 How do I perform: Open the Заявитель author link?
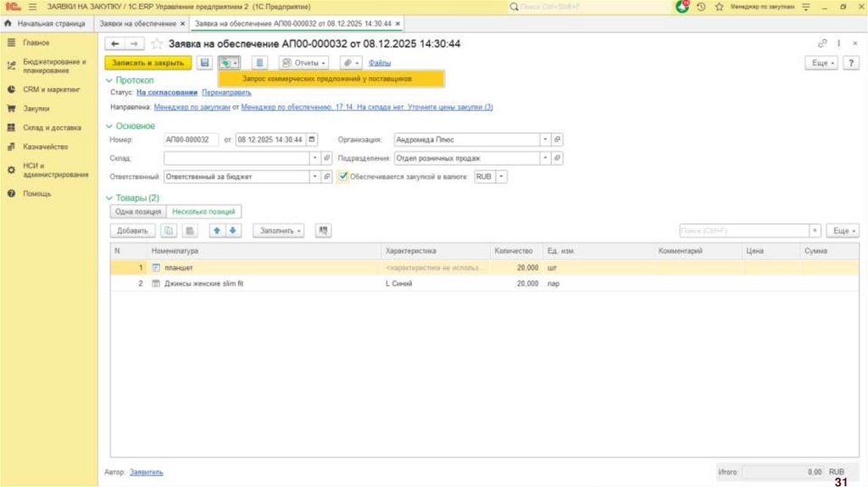point(146,472)
